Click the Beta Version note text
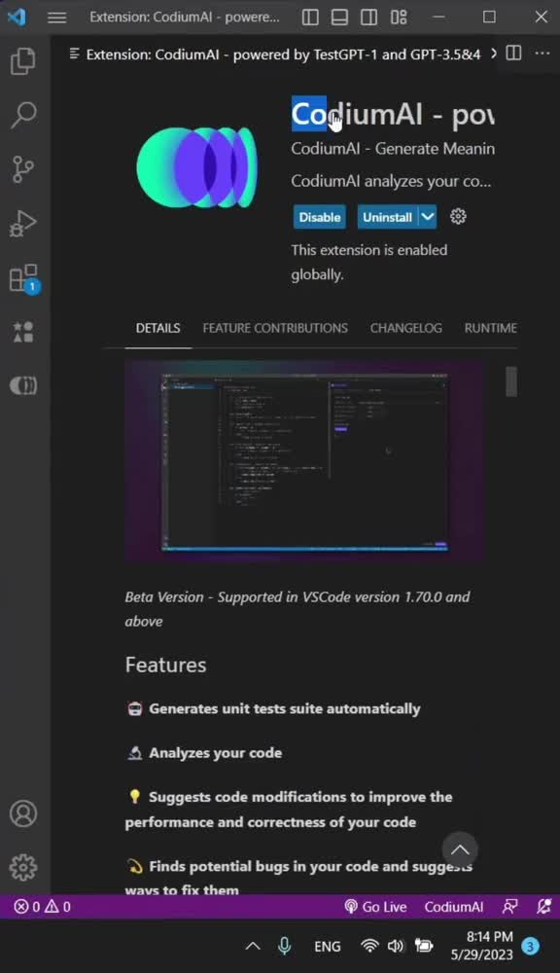This screenshot has width=560, height=973. (297, 609)
